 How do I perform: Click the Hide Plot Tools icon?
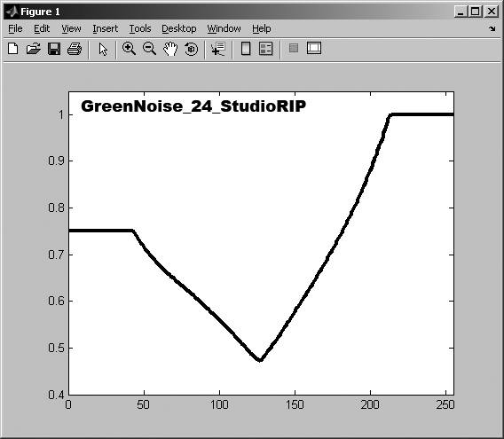[x=294, y=48]
